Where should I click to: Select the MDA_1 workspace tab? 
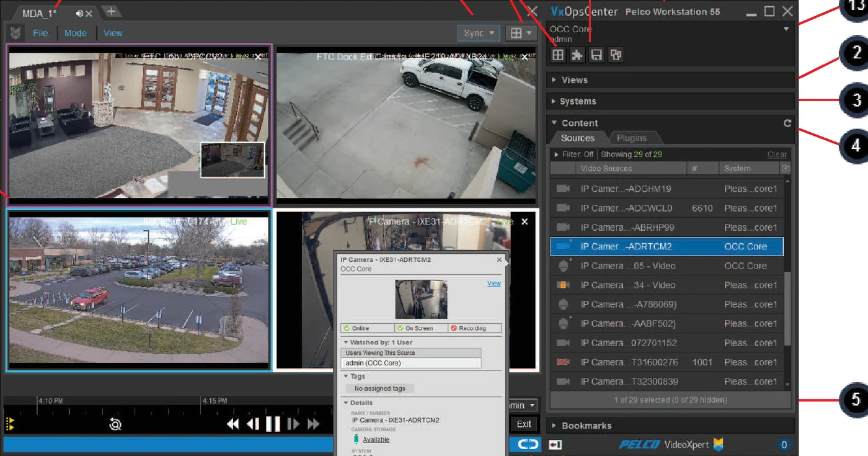coord(40,13)
